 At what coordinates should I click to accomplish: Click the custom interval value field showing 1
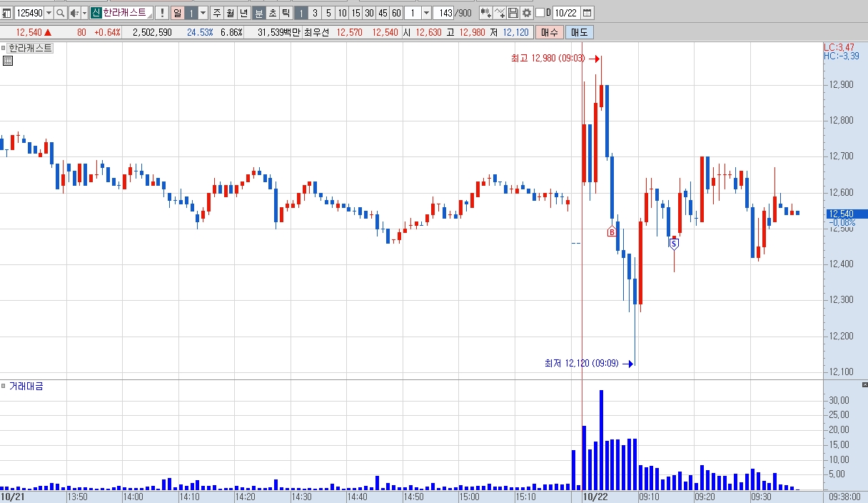pyautogui.click(x=413, y=13)
